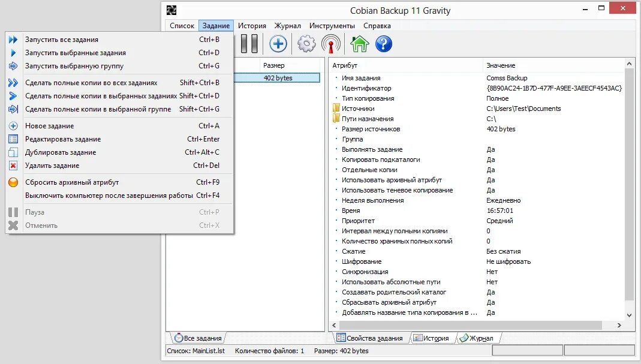Open the Журнал menu in menu bar
641x364 pixels.
(x=287, y=25)
